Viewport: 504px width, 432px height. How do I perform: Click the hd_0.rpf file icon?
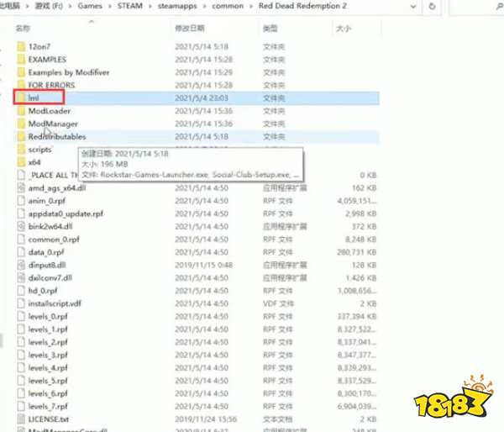point(21,291)
